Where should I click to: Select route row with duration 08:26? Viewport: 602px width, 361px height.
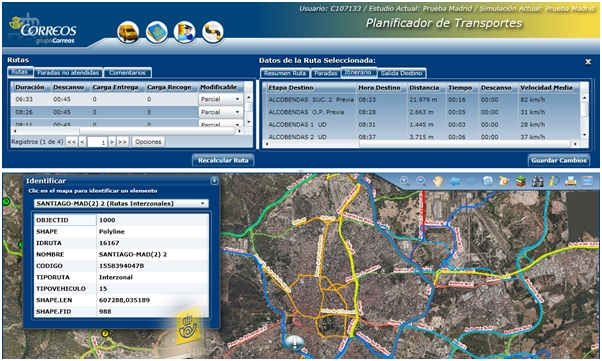(127, 112)
